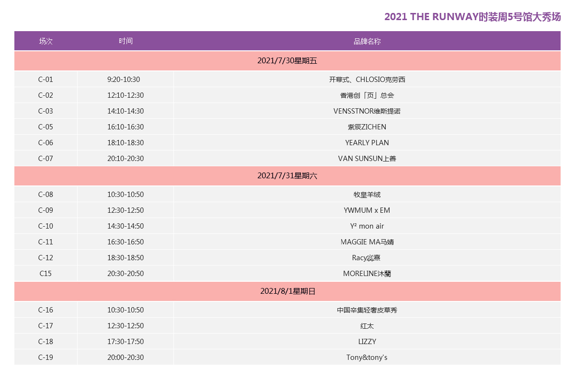Click time '12:30-12:50' in the C-17 row

tap(126, 326)
